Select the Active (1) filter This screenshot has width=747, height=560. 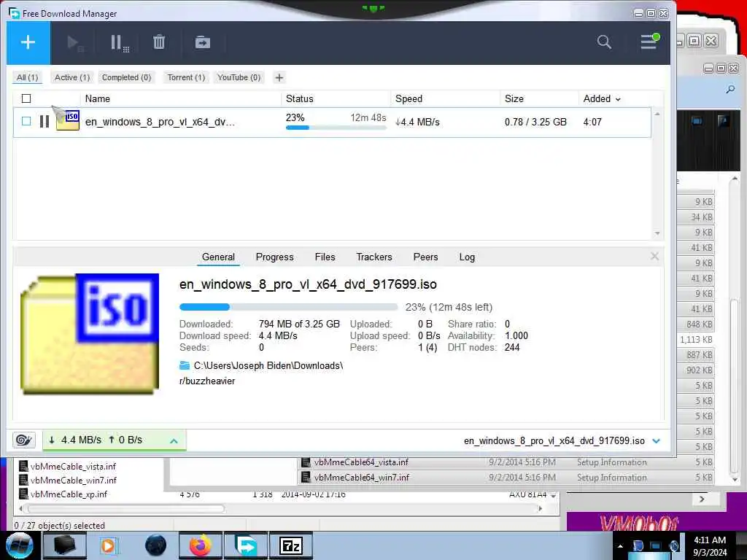(72, 77)
